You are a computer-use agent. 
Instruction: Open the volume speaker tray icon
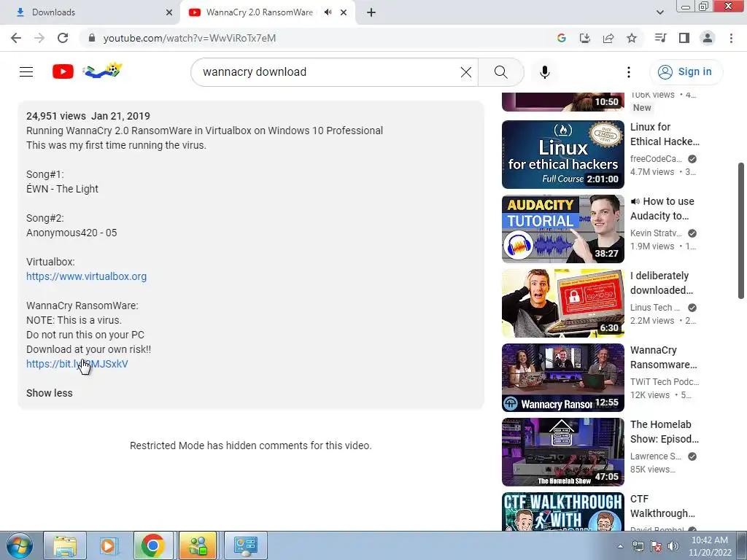pos(673,546)
